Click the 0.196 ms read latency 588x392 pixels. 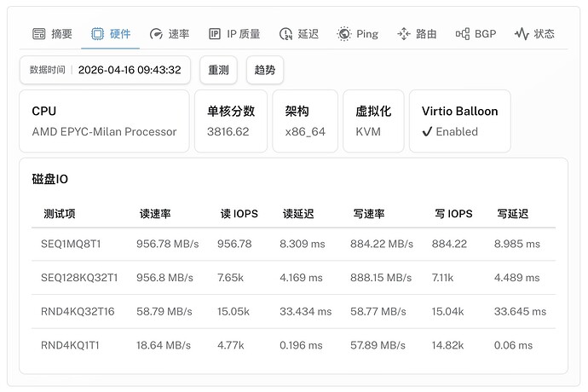[x=301, y=345]
